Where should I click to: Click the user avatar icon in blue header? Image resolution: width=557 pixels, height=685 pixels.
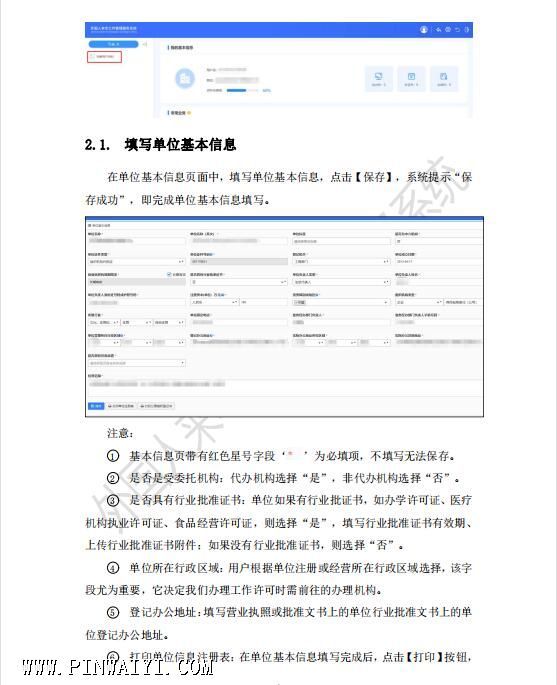coord(423,30)
